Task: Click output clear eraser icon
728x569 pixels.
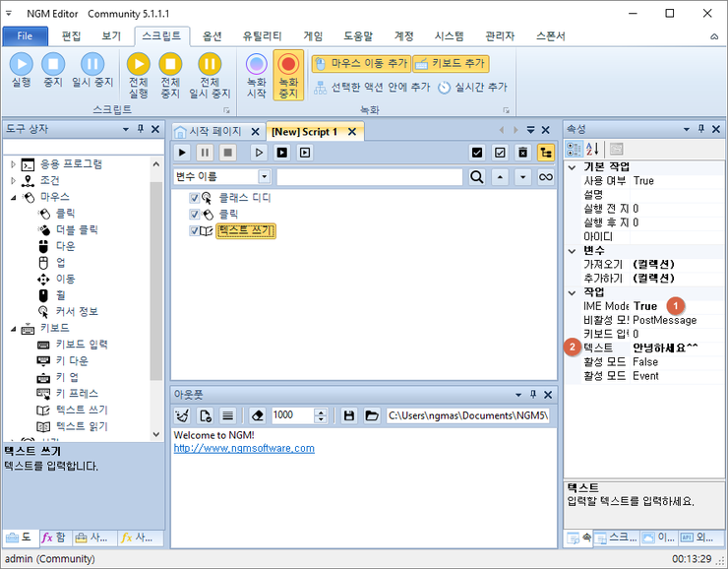Action: coord(257,415)
